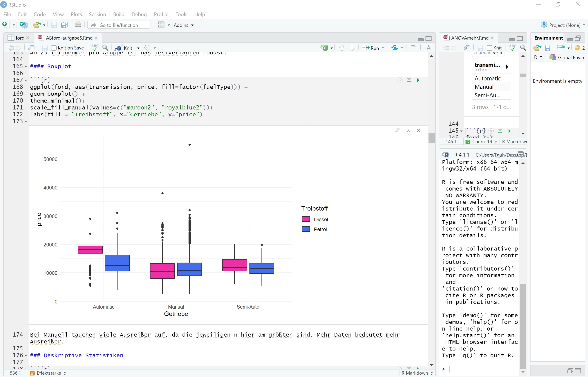
Task: Go to next chunk with down arrow
Action: click(352, 48)
